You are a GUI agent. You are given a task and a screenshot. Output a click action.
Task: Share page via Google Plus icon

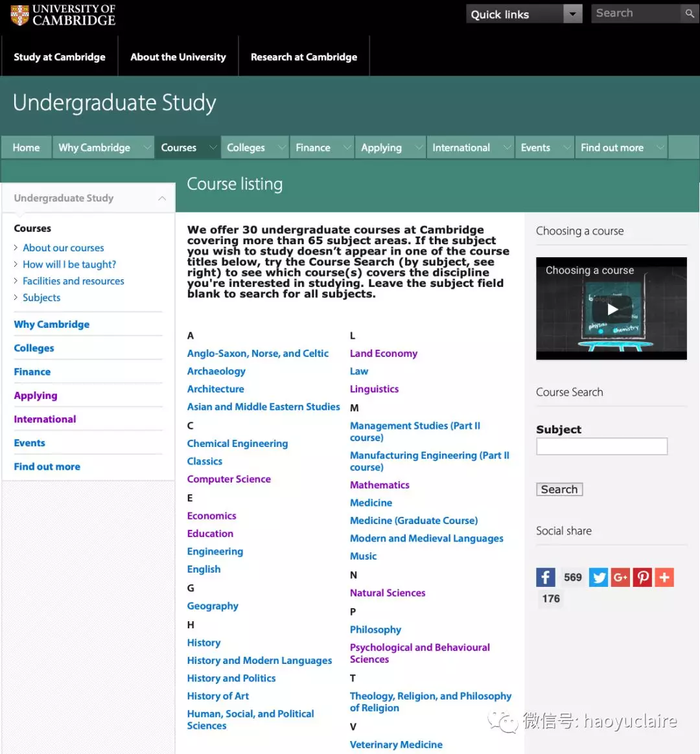(621, 577)
